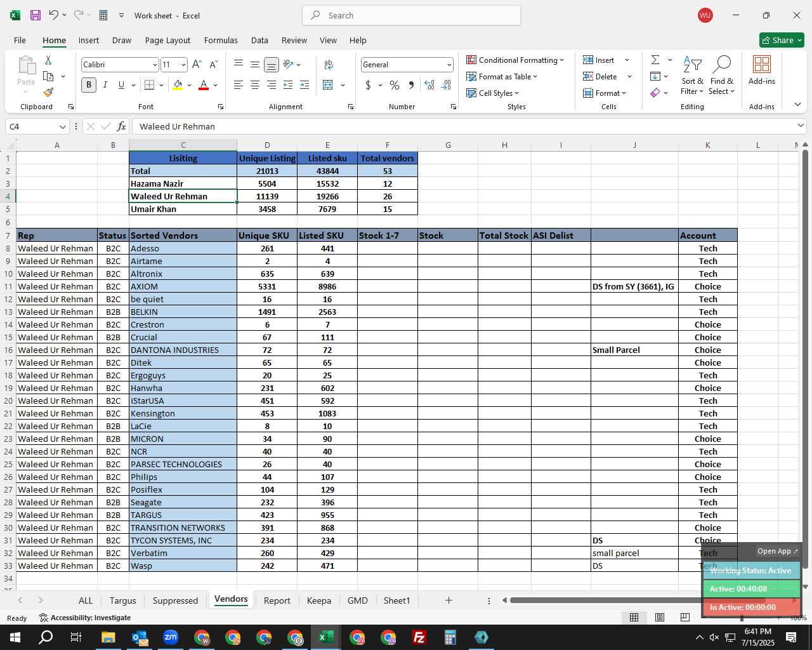This screenshot has width=812, height=650.
Task: Toggle Wrap Text
Action: [x=329, y=65]
